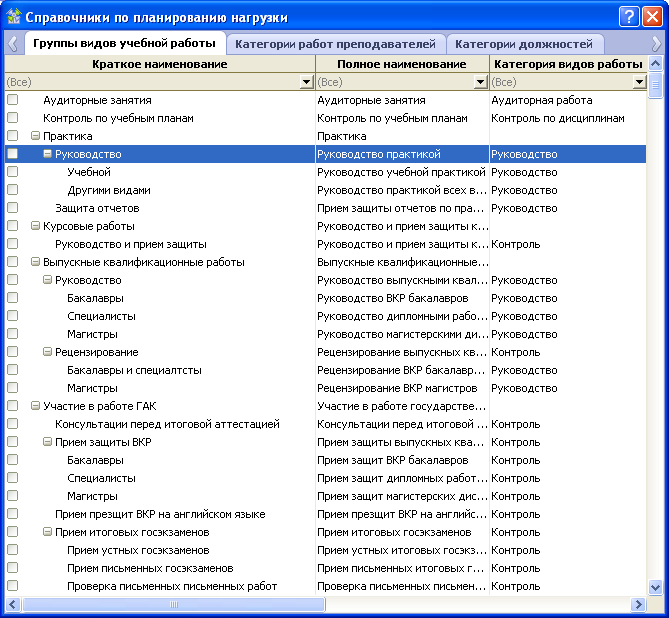Click Краткое наименование column header
This screenshot has height=618, width=669.
pos(160,64)
